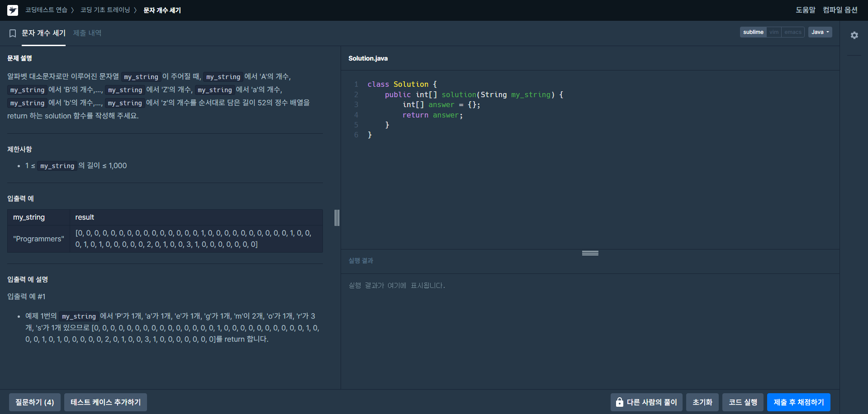Viewport: 868px width, 414px height.
Task: Open 컴파일 옵션 compile options
Action: pos(840,10)
